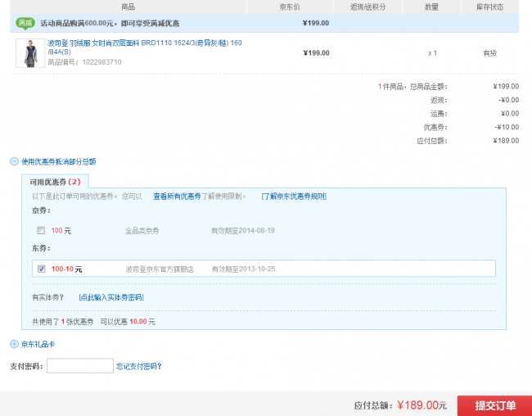532x416 pixels.
Task: Click the 忘记支付密码 link
Action: [139, 366]
